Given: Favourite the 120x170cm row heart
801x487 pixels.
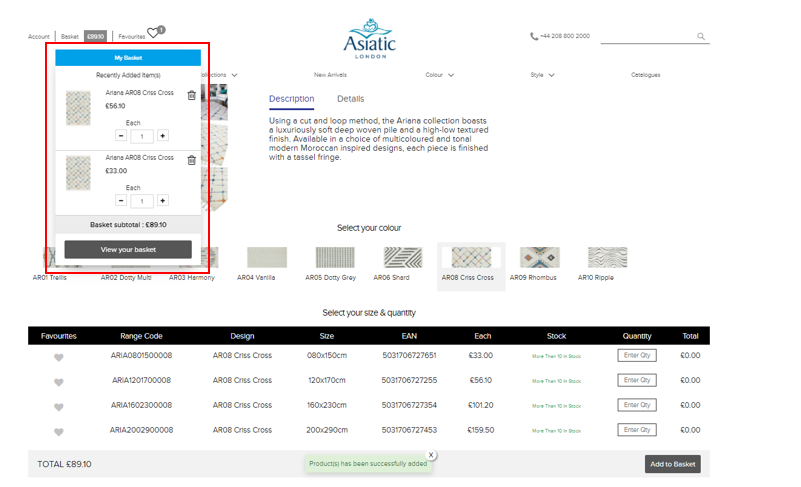Looking at the screenshot, I should click(x=59, y=382).
